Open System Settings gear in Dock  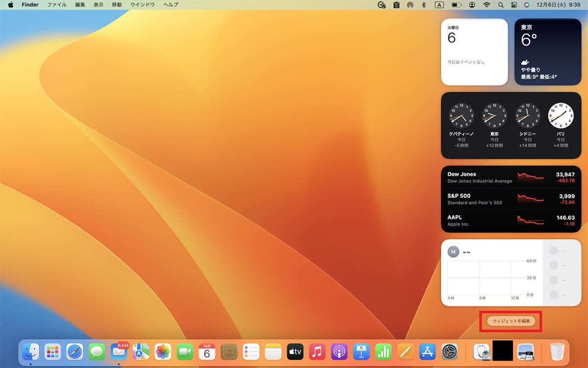[449, 351]
